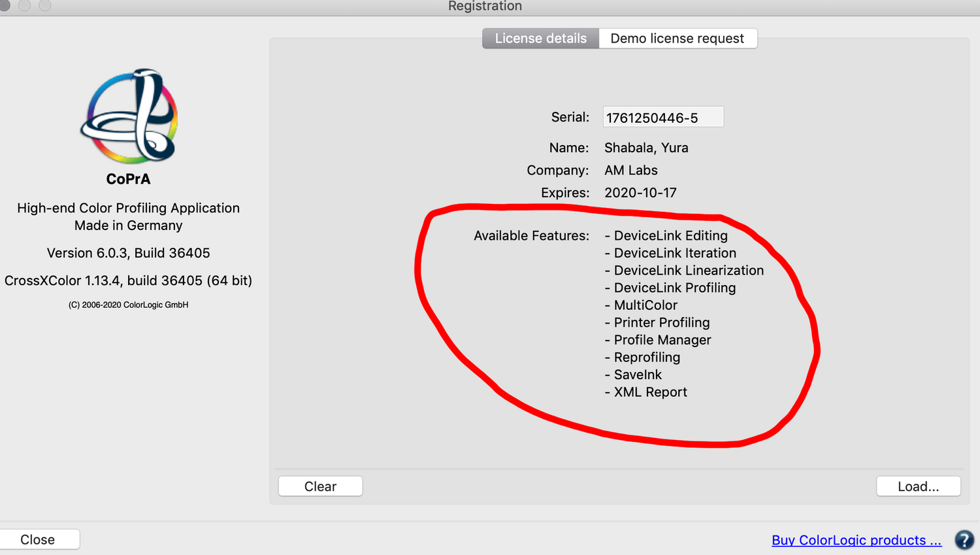
Task: Click the Version 6.0.3, Build 36405 text
Action: point(129,253)
